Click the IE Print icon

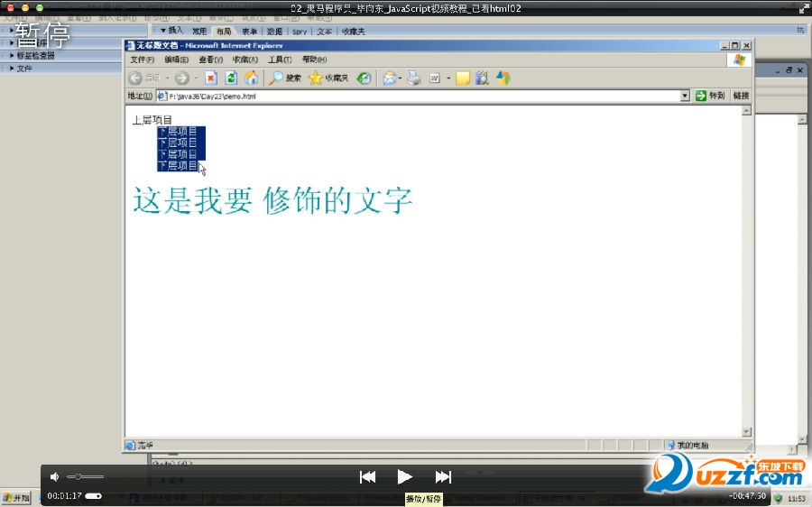coord(414,78)
